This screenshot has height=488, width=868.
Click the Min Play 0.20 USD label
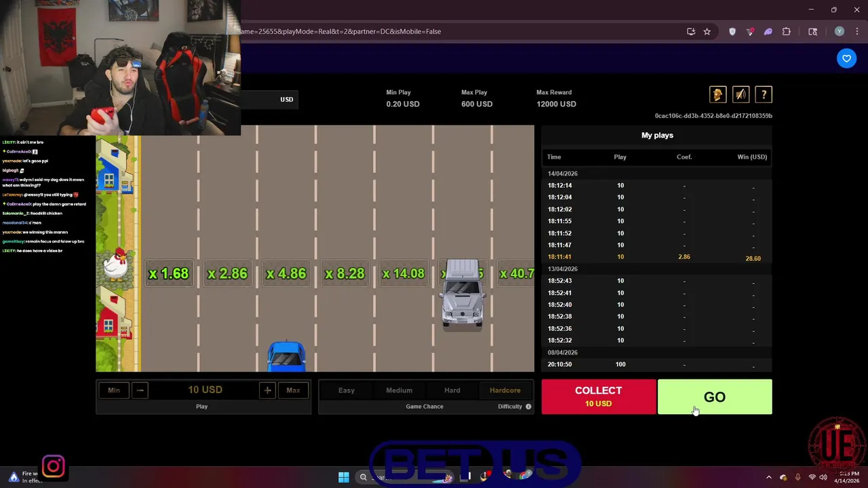(403, 98)
